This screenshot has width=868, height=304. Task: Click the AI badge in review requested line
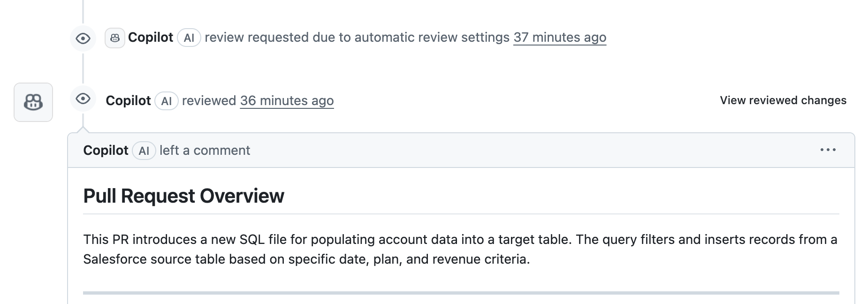189,38
